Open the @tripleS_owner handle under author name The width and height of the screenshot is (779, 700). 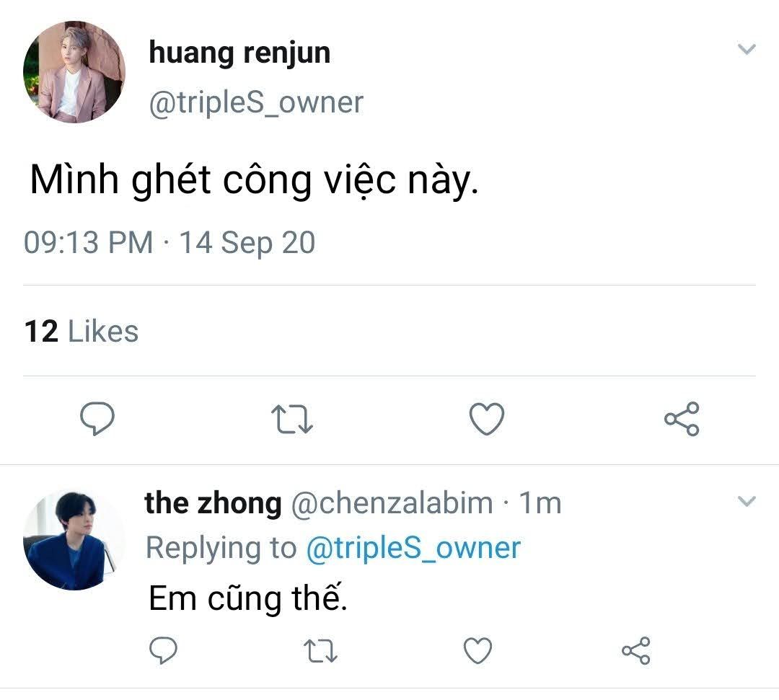coord(256,103)
